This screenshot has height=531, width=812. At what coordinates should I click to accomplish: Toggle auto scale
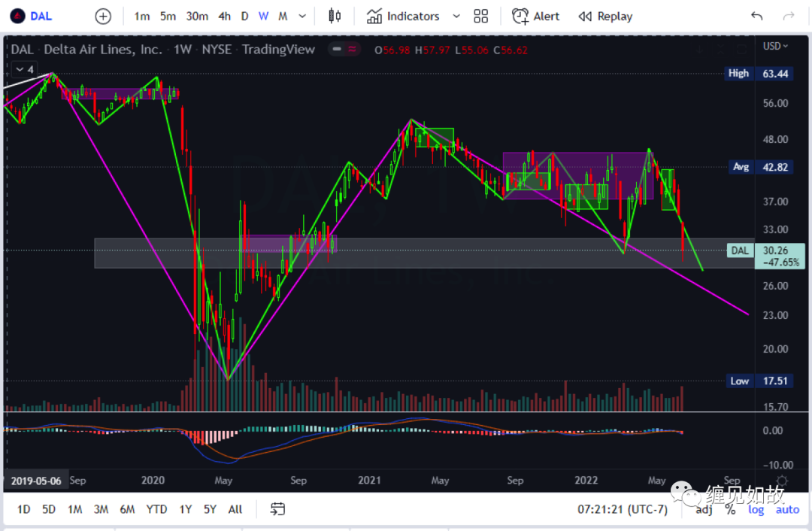787,510
